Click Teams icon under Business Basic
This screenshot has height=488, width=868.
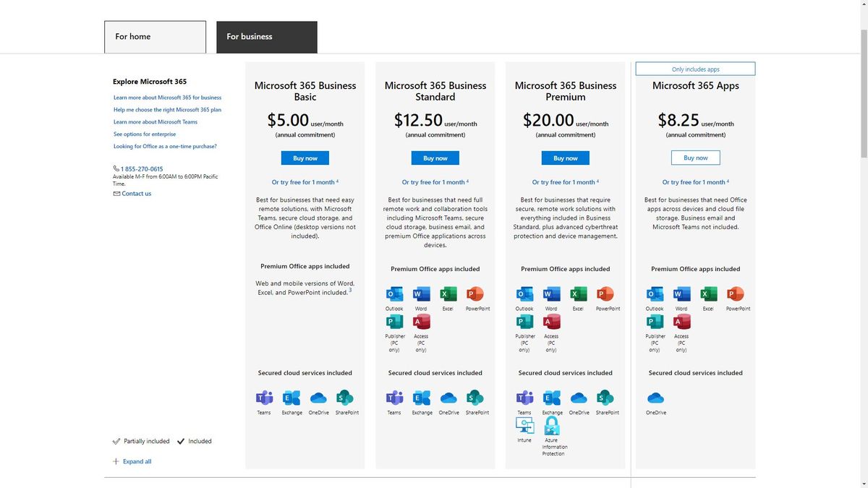(264, 398)
